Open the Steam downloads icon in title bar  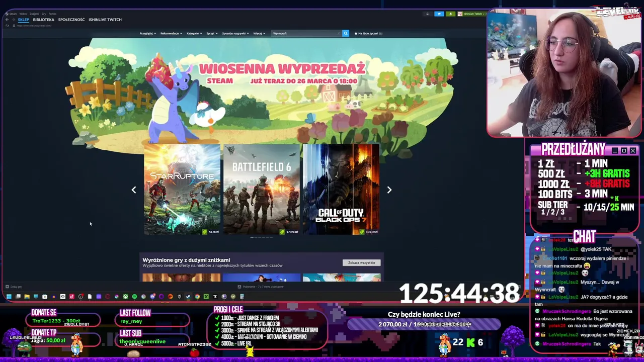428,14
